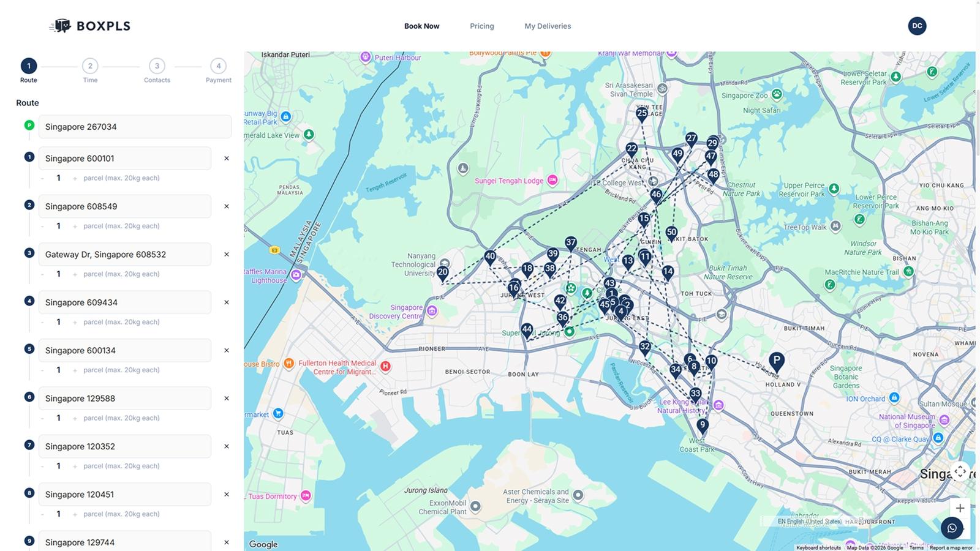Select map stop marker 27
The height and width of the screenshot is (551, 980).
click(x=692, y=139)
